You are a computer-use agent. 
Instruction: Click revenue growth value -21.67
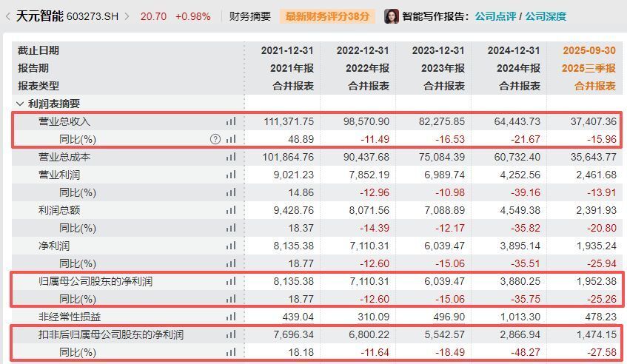(x=525, y=139)
